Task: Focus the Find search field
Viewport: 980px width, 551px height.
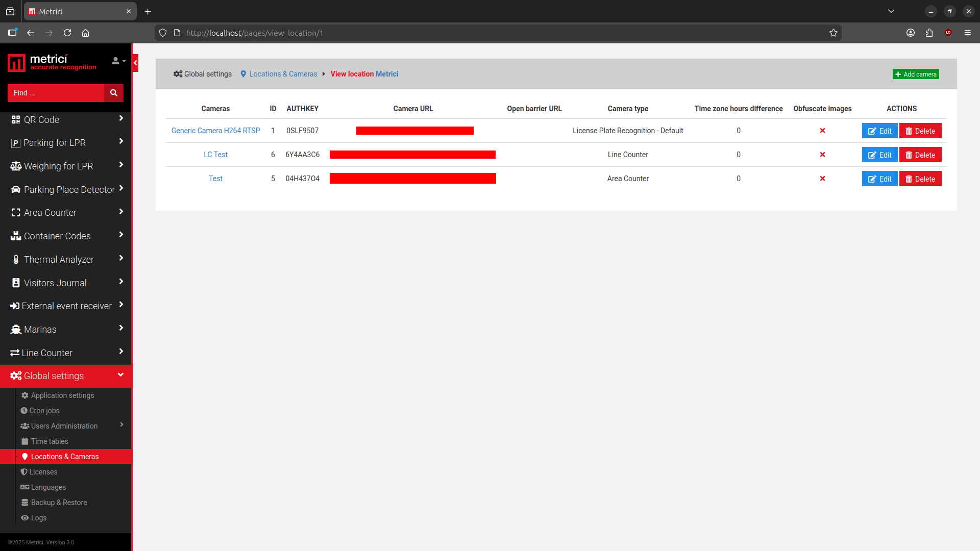Action: click(56, 93)
